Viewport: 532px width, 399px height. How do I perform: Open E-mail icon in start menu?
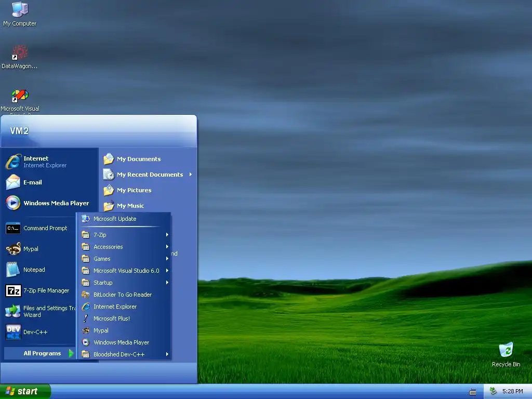pyautogui.click(x=13, y=182)
